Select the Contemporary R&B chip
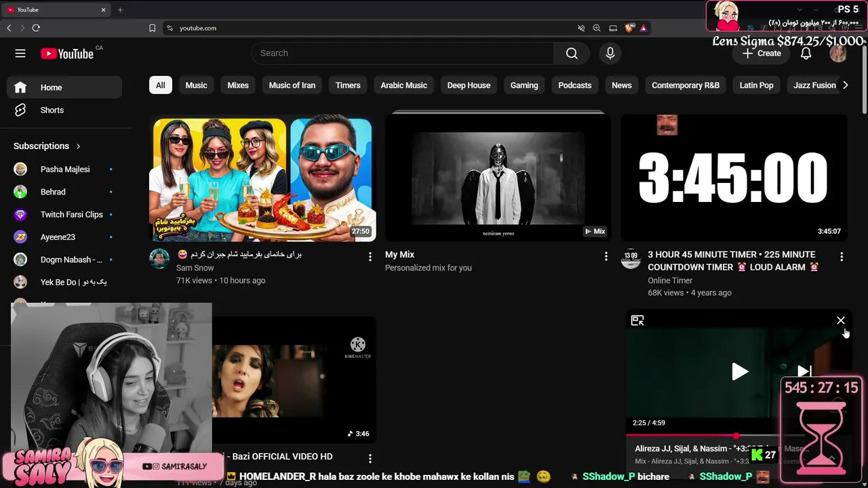This screenshot has width=868, height=488. (686, 85)
